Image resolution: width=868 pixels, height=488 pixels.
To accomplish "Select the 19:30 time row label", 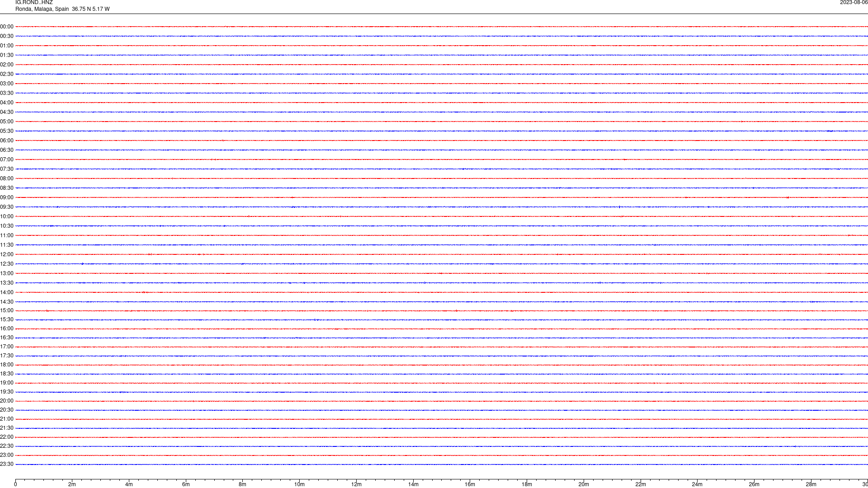I will pyautogui.click(x=7, y=392).
